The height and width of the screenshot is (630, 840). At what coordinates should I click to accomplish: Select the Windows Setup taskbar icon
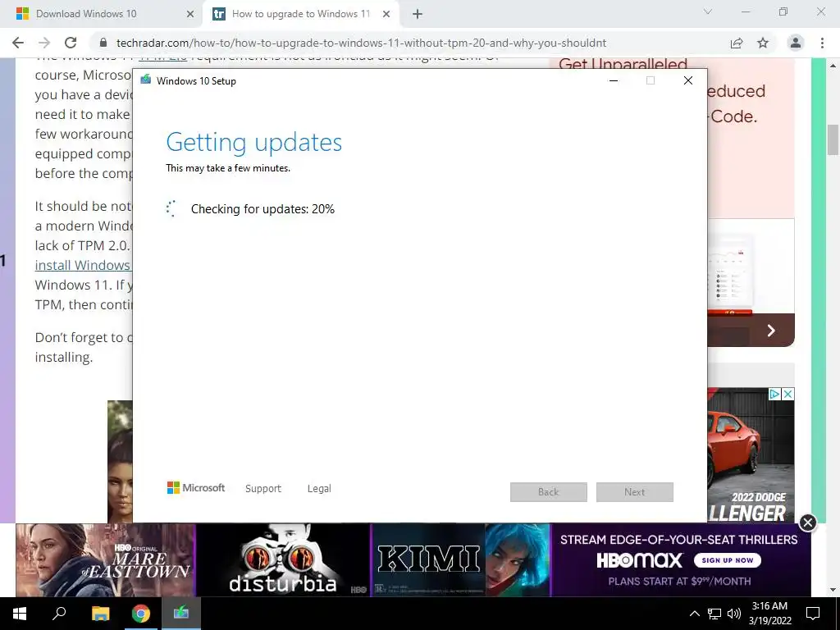(181, 614)
